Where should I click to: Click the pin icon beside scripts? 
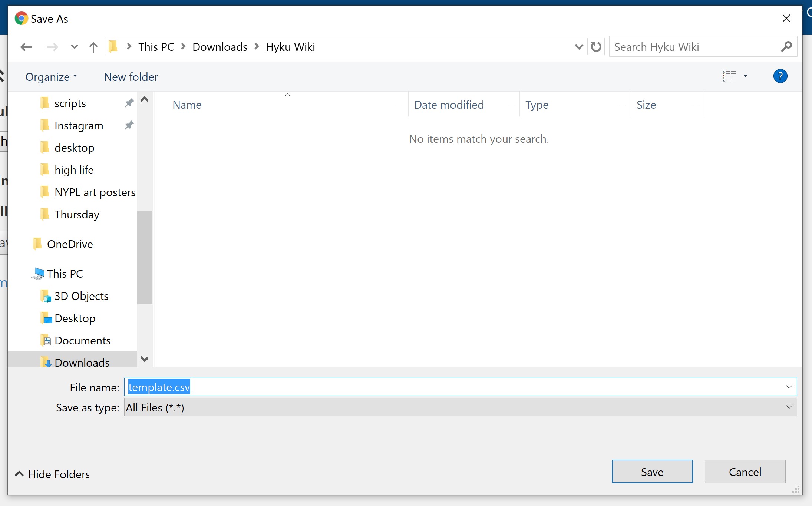pyautogui.click(x=129, y=103)
